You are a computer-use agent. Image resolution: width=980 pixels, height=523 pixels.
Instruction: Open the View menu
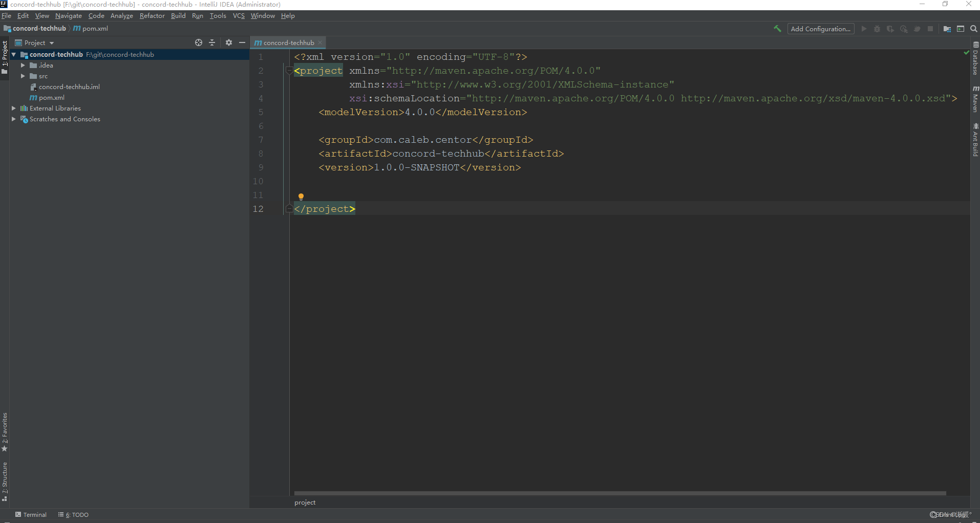(x=42, y=16)
